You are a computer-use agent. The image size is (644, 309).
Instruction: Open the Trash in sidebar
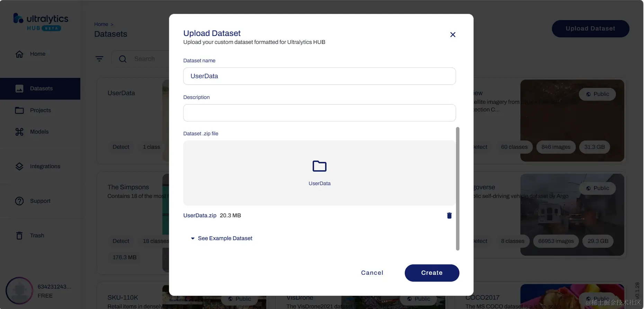click(x=30, y=236)
